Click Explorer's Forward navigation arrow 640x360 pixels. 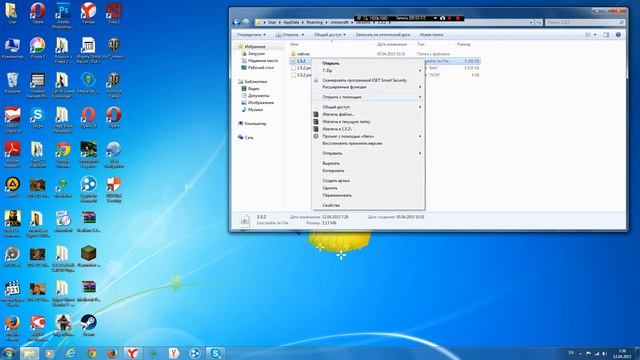click(x=246, y=22)
